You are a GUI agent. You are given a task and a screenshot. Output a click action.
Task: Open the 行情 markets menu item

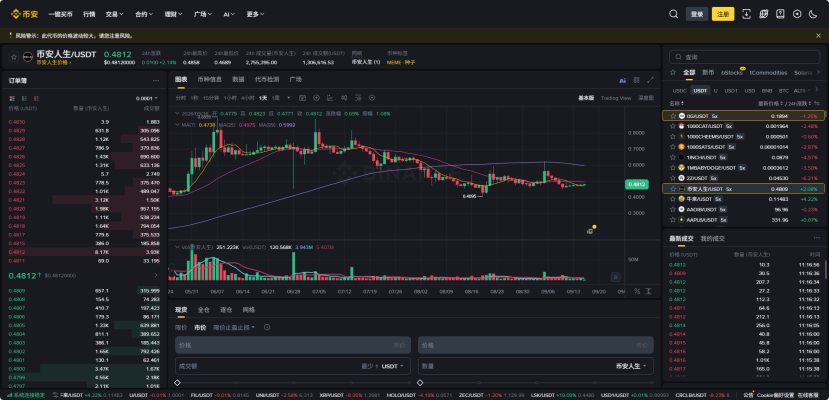[x=89, y=14]
